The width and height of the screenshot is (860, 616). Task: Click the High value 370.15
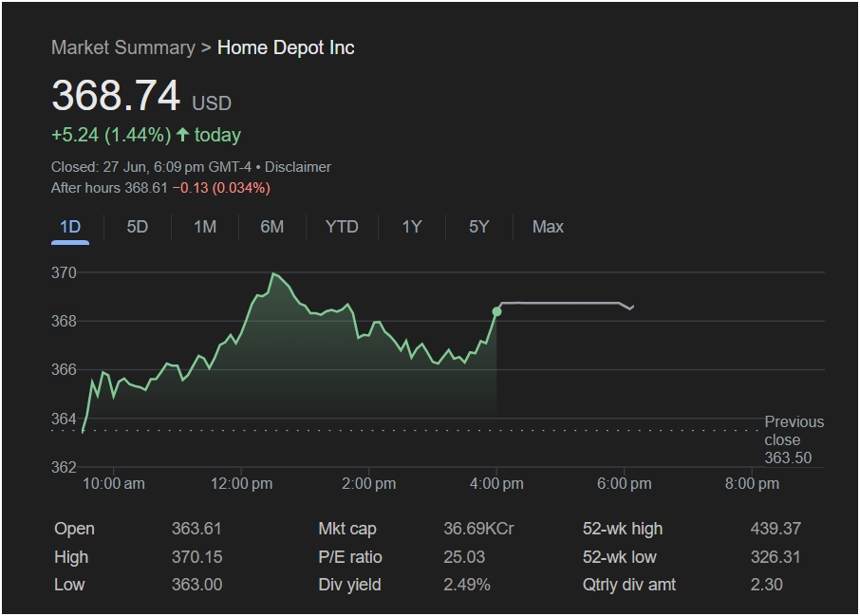coord(197,557)
